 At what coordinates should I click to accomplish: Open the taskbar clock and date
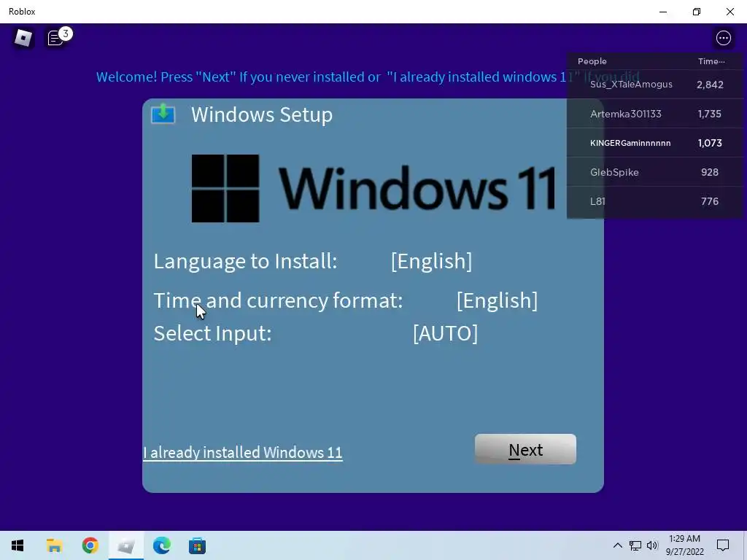684,545
